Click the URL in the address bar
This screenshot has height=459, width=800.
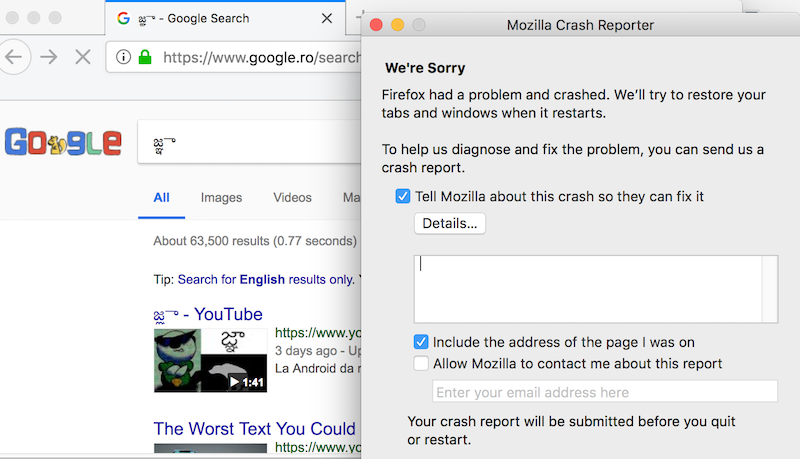pyautogui.click(x=262, y=57)
